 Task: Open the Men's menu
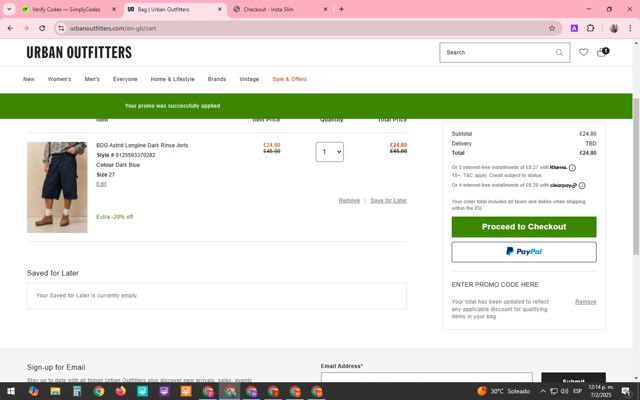92,79
